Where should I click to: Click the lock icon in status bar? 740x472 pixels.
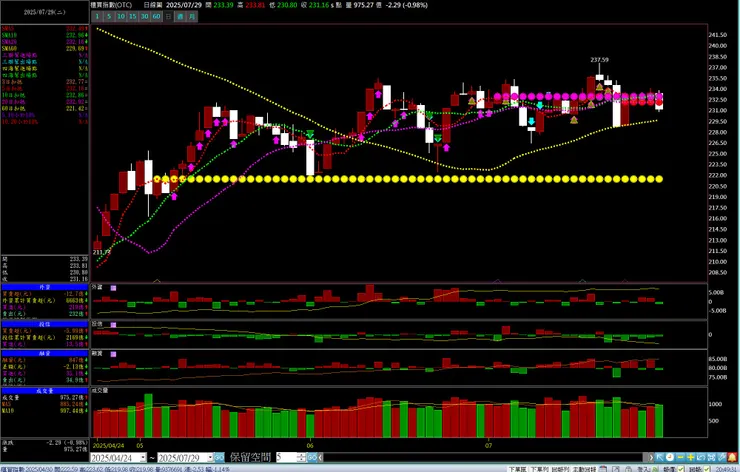(x=628, y=469)
